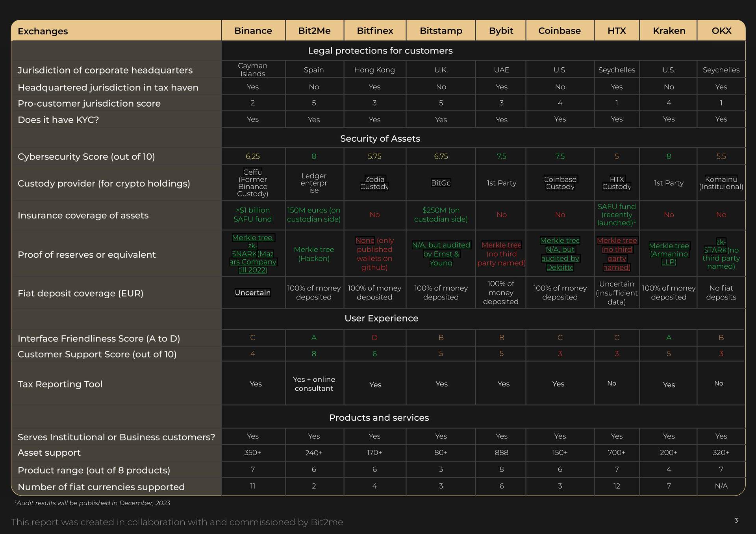Screen dimensions: 756x534
Task: Click 'Custody provider (for crypto holdings)' label
Action: [x=104, y=183]
